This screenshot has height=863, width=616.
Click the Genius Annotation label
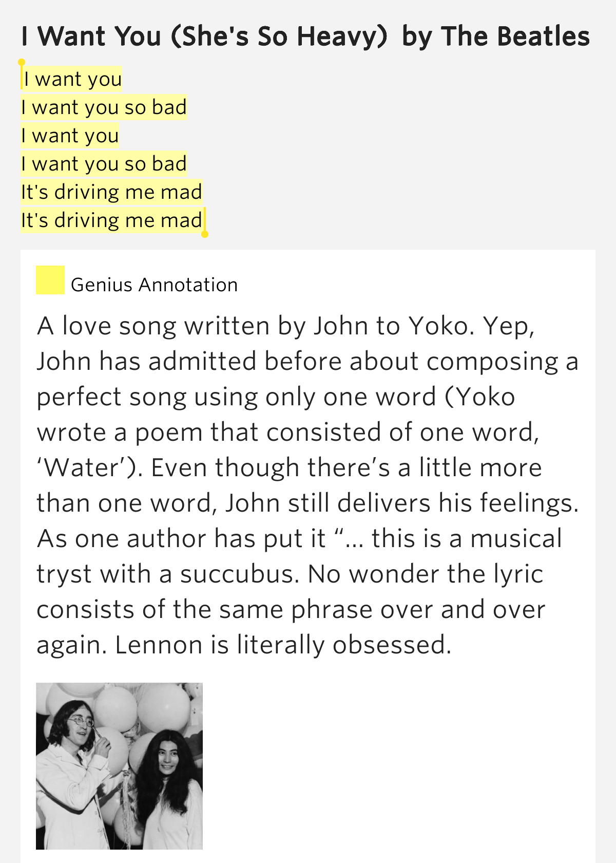155,285
